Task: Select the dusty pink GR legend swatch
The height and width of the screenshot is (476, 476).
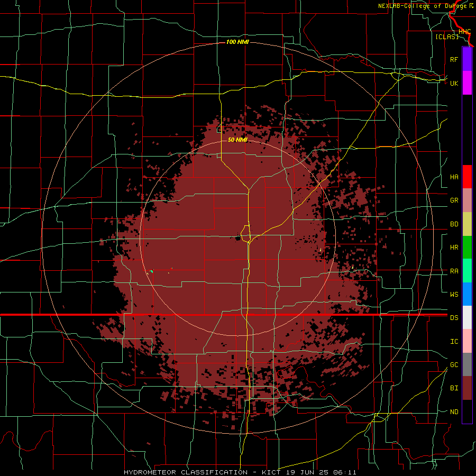Action: coord(467,200)
